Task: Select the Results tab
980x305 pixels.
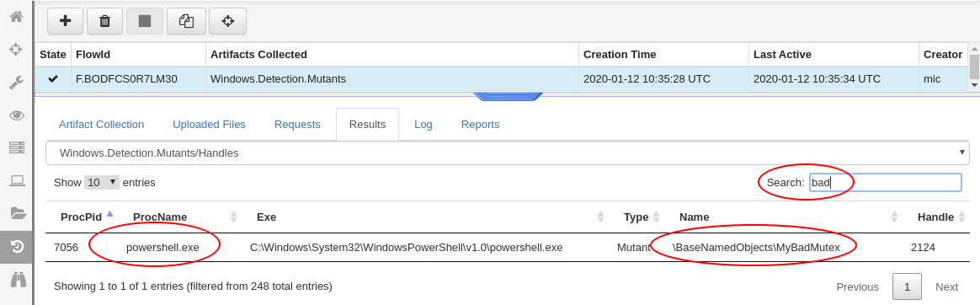Action: point(367,125)
